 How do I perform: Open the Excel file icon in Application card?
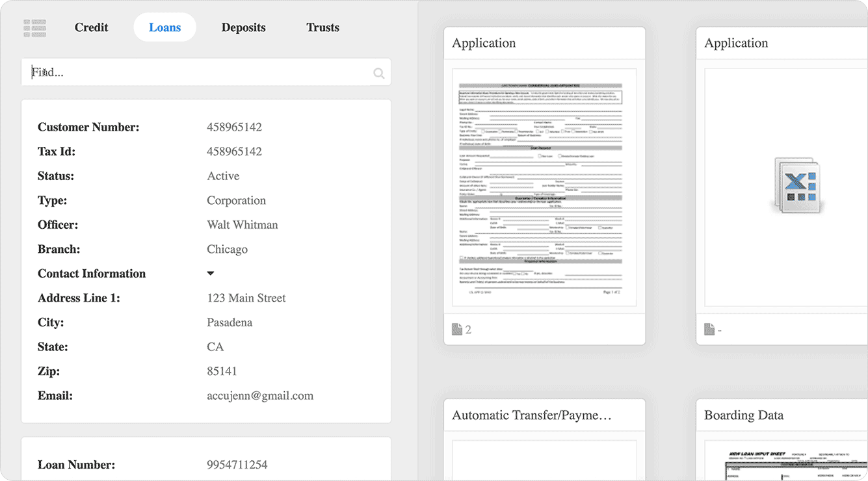coord(797,188)
